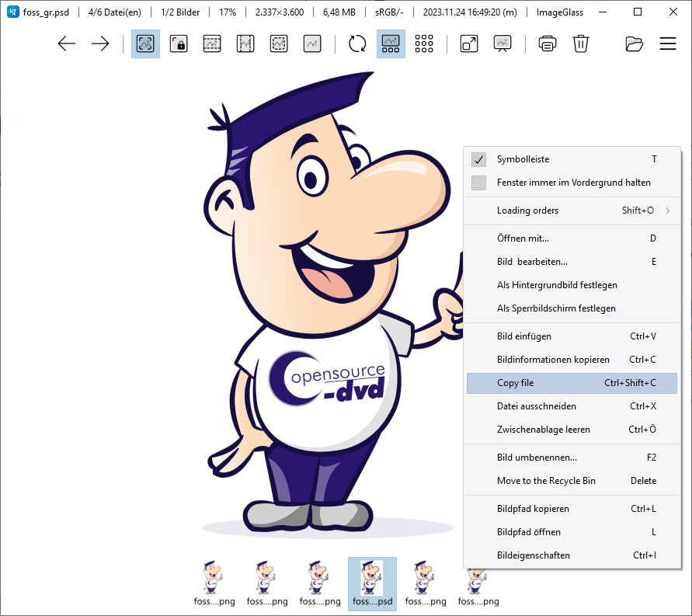Viewport: 692px width, 616px height.
Task: Click the lock zoom ratio icon
Action: [x=179, y=44]
